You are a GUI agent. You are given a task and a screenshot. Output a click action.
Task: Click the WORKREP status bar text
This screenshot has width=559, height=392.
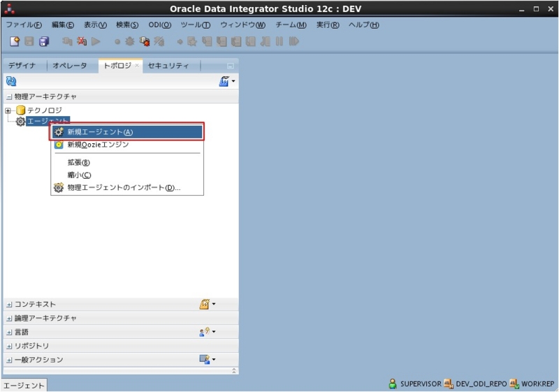(537, 384)
